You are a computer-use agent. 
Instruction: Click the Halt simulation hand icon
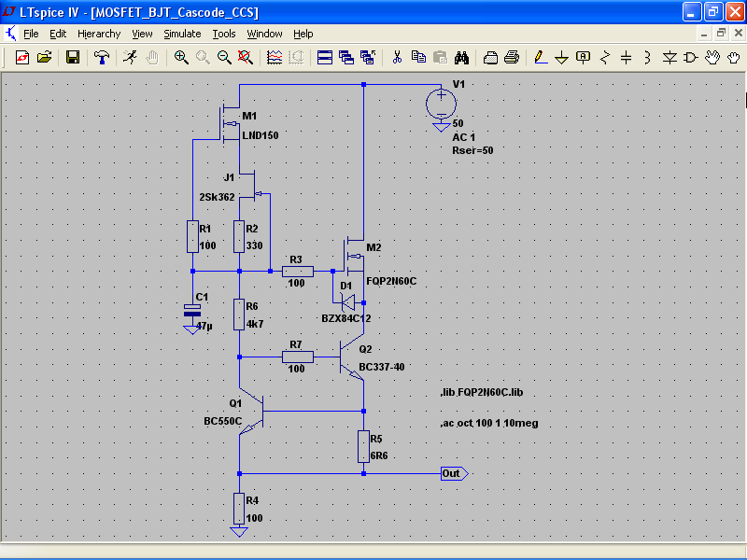tap(152, 58)
